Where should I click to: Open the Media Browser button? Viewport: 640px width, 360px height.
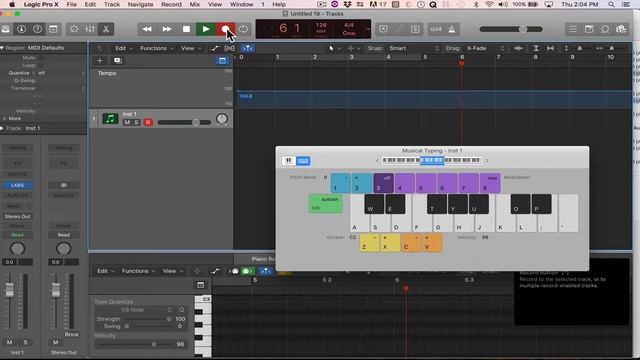pos(621,29)
